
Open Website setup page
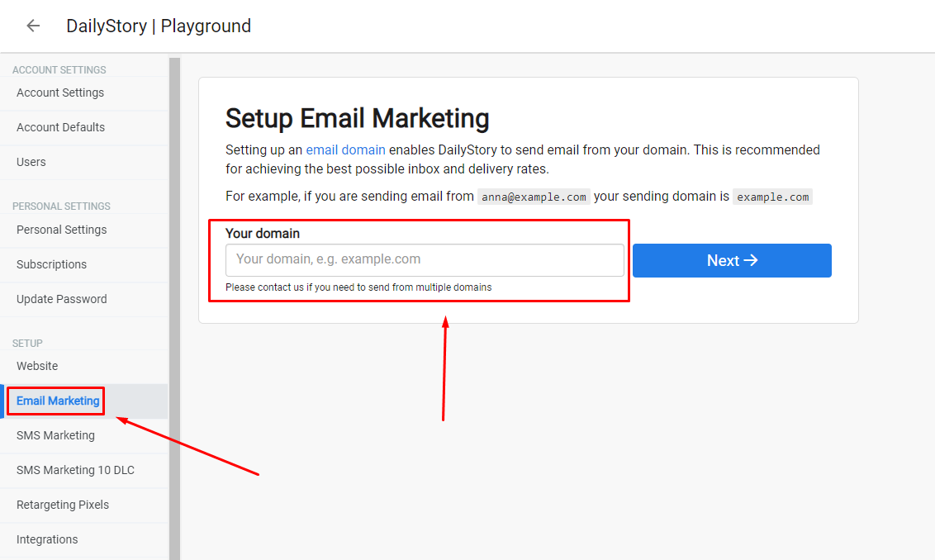[84, 366]
